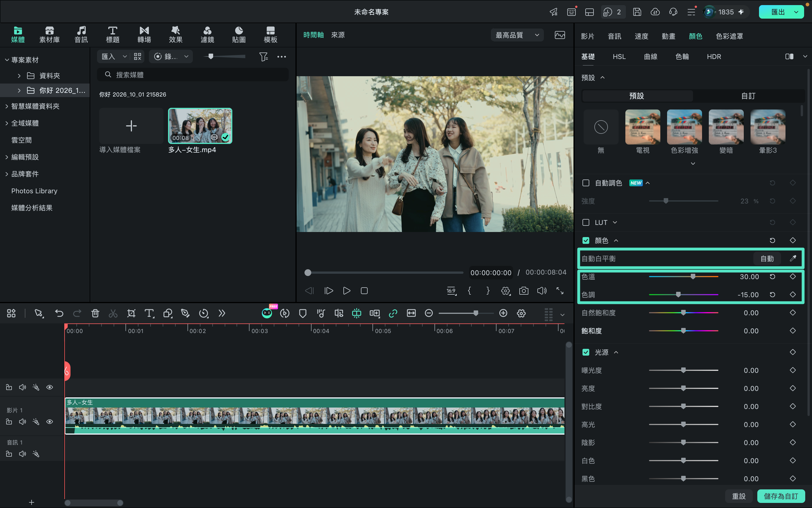Open the 音訊 tab in properties panel
Screen dimensions: 812x508
click(x=614, y=36)
